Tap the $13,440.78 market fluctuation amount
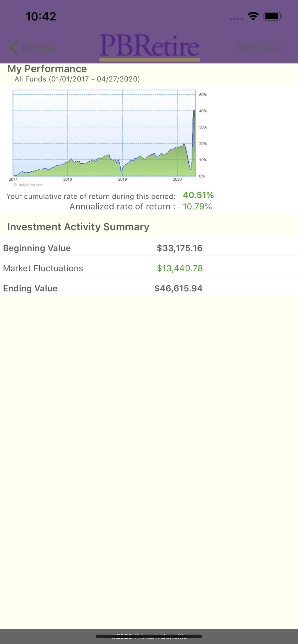The image size is (298, 644). tap(180, 268)
